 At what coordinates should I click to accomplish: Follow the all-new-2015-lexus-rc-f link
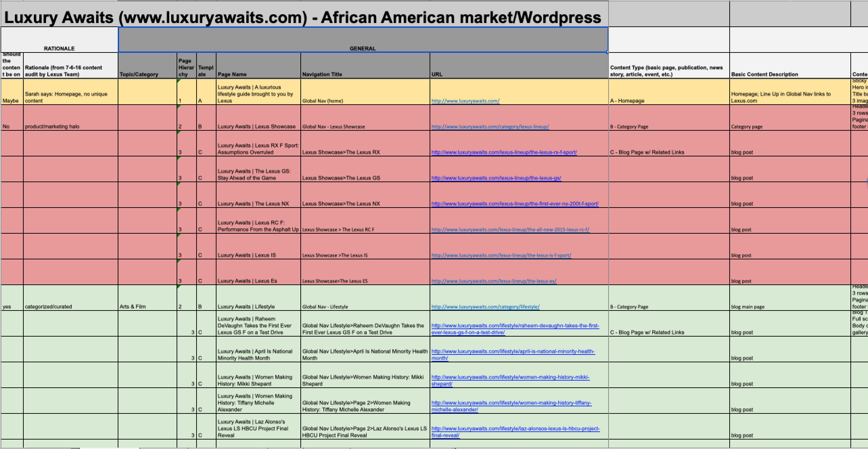pos(510,230)
